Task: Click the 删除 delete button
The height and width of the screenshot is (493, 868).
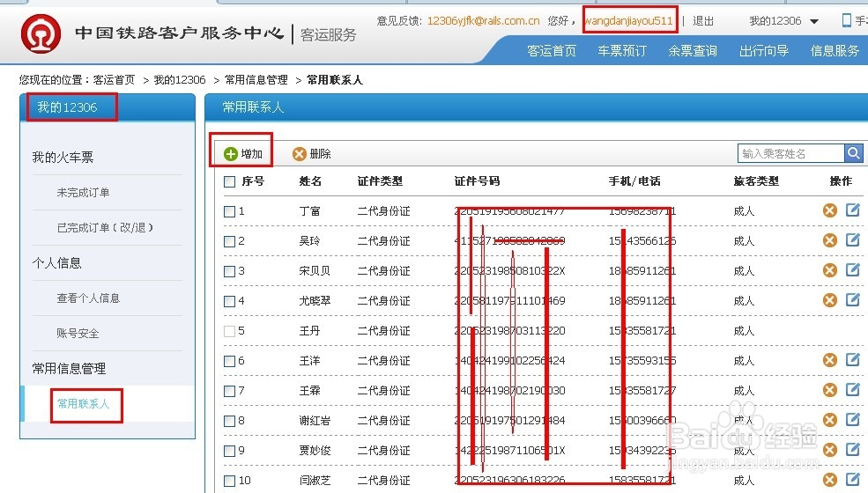Action: point(312,154)
